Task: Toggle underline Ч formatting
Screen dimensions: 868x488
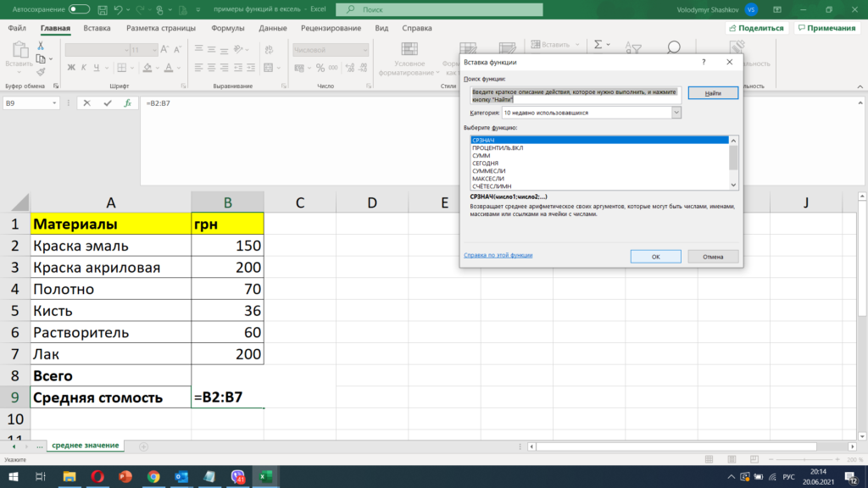Action: (97, 68)
